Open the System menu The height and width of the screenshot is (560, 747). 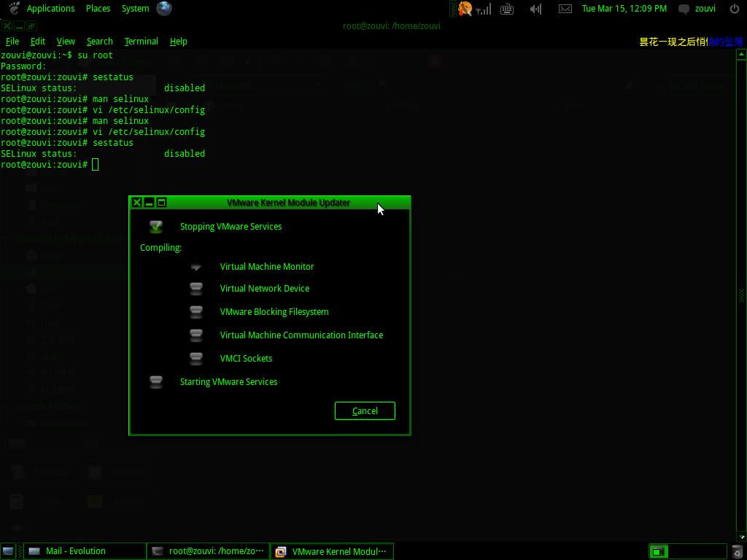pos(135,9)
